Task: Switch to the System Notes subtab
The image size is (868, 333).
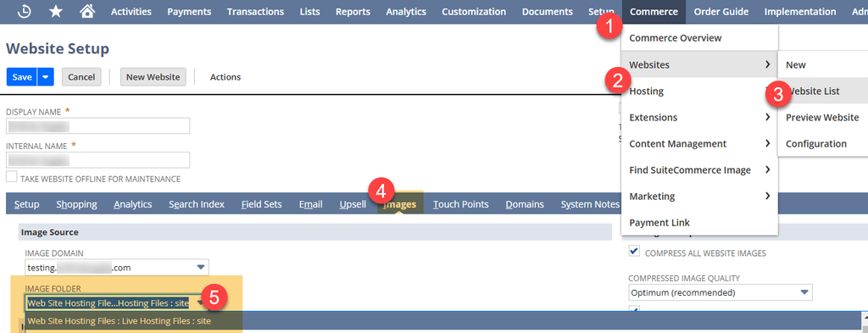Action: click(590, 204)
